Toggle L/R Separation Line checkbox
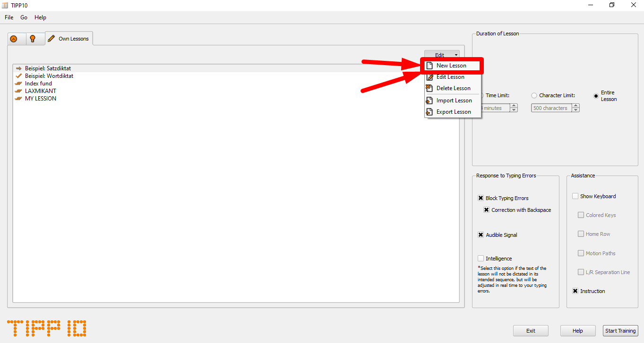Viewport: 644px width, 343px height. 581,272
